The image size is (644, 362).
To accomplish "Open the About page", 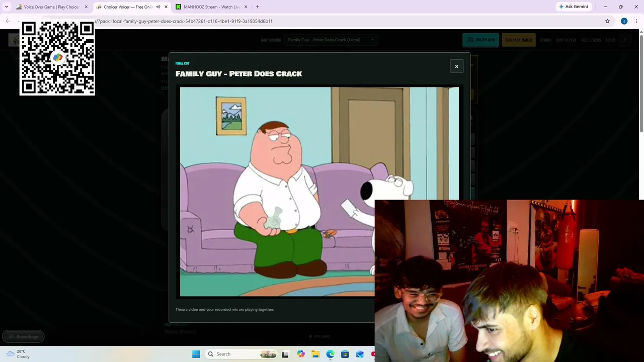I will click(610, 40).
